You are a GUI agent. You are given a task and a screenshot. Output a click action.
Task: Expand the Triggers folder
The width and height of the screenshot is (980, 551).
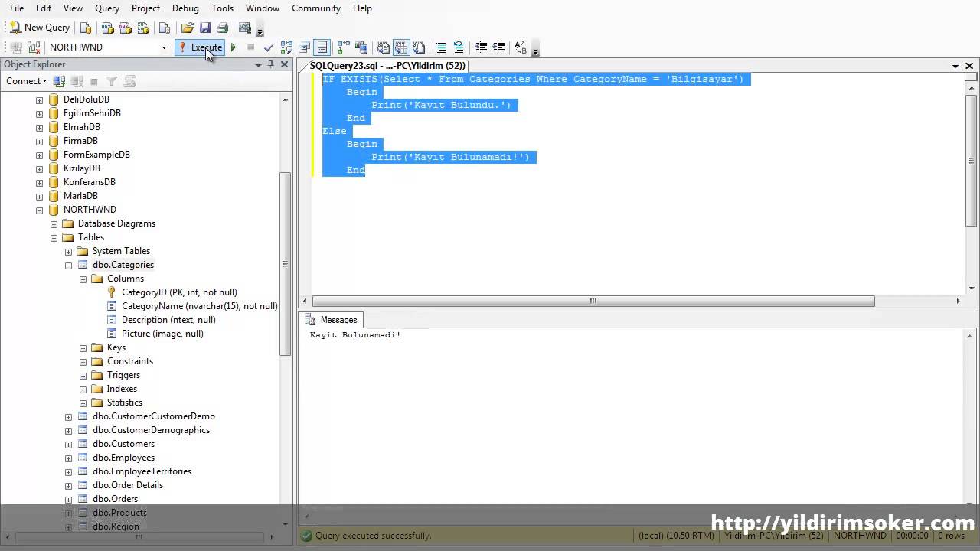(83, 375)
